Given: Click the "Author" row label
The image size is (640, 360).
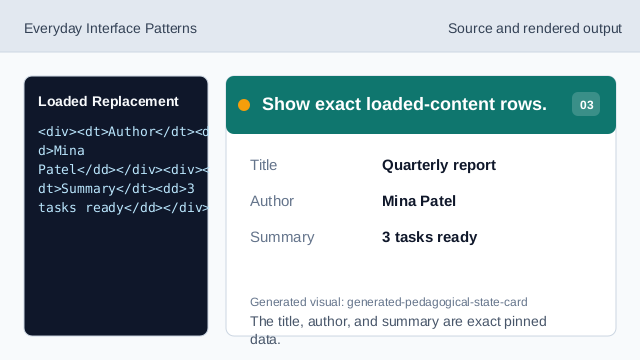Looking at the screenshot, I should coord(272,201).
